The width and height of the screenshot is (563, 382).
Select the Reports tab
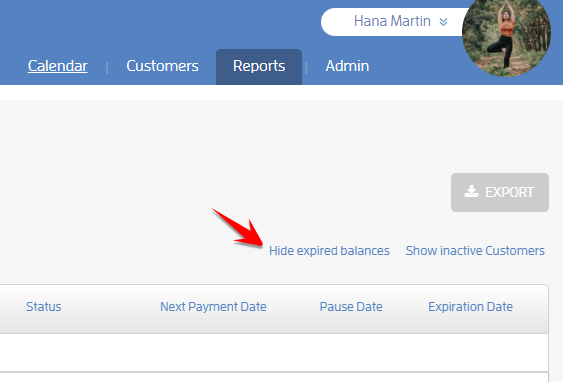(259, 67)
